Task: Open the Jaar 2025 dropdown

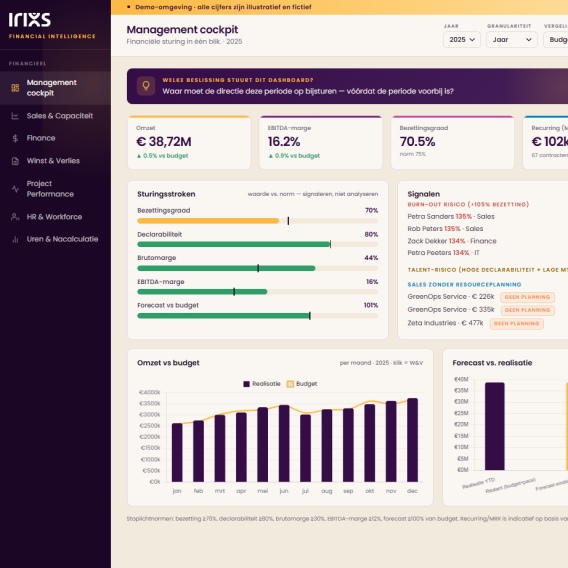Action: (x=462, y=39)
